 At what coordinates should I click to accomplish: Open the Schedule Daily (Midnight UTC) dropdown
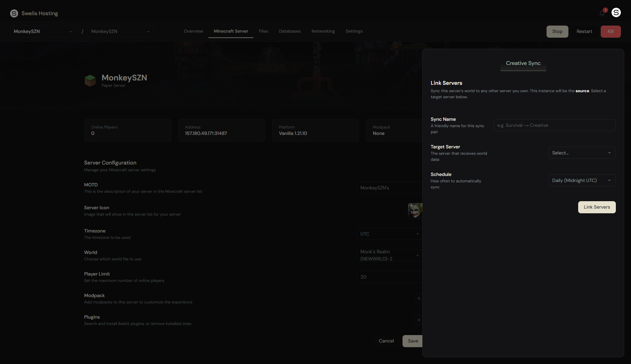point(582,180)
